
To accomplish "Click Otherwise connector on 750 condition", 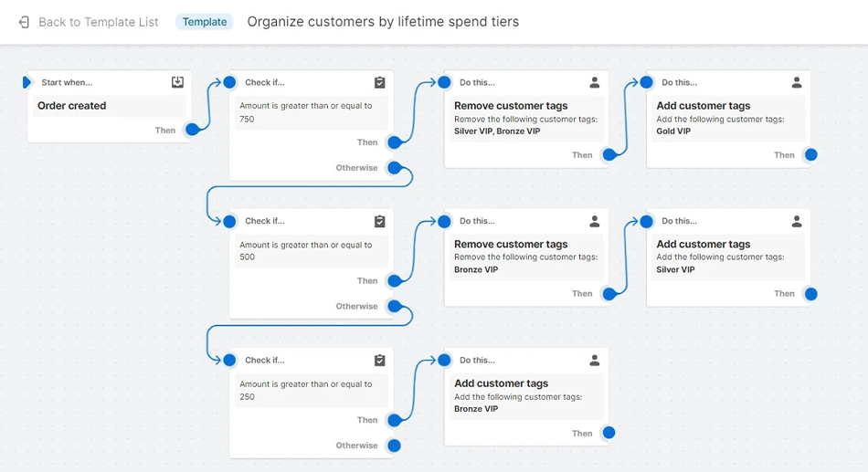I will [394, 168].
